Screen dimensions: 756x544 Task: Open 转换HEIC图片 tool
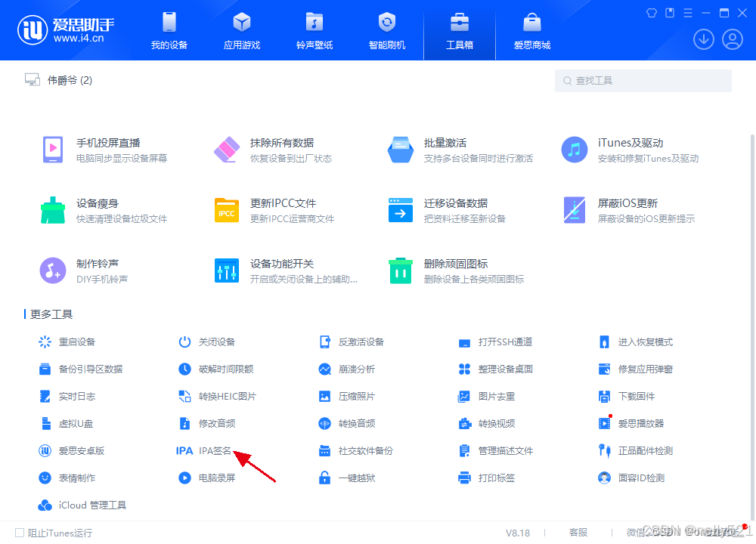pyautogui.click(x=218, y=397)
